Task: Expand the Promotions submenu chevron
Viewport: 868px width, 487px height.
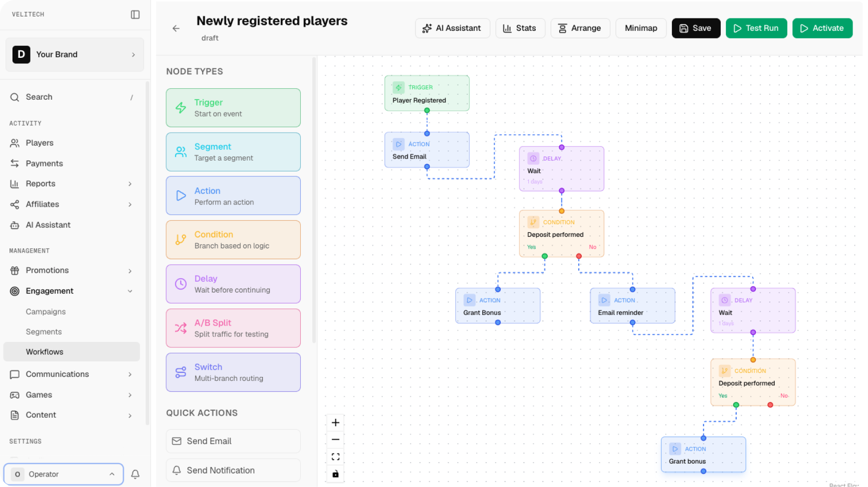Action: [x=130, y=271]
